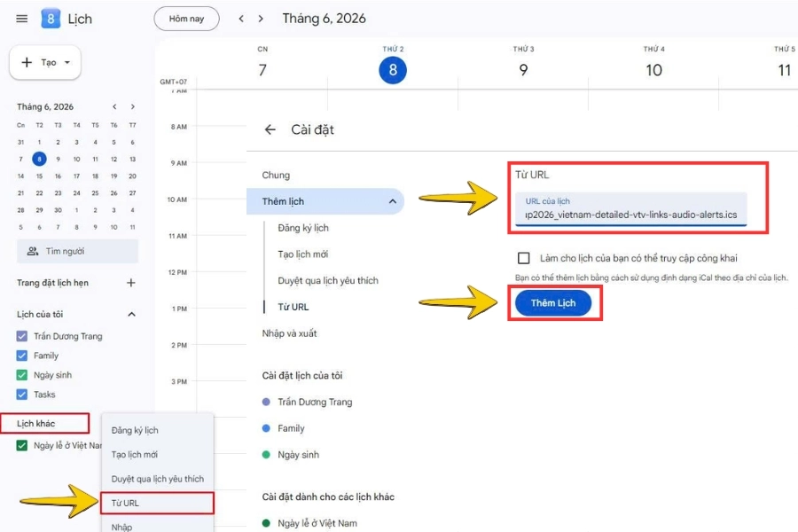Open Trần Dương Trang calendar settings
798x532 pixels.
(315, 403)
